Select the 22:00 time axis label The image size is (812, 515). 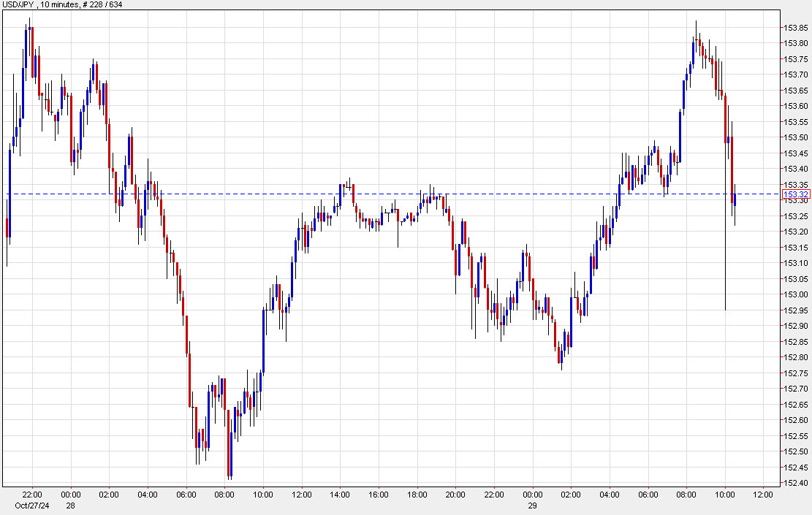click(x=34, y=494)
